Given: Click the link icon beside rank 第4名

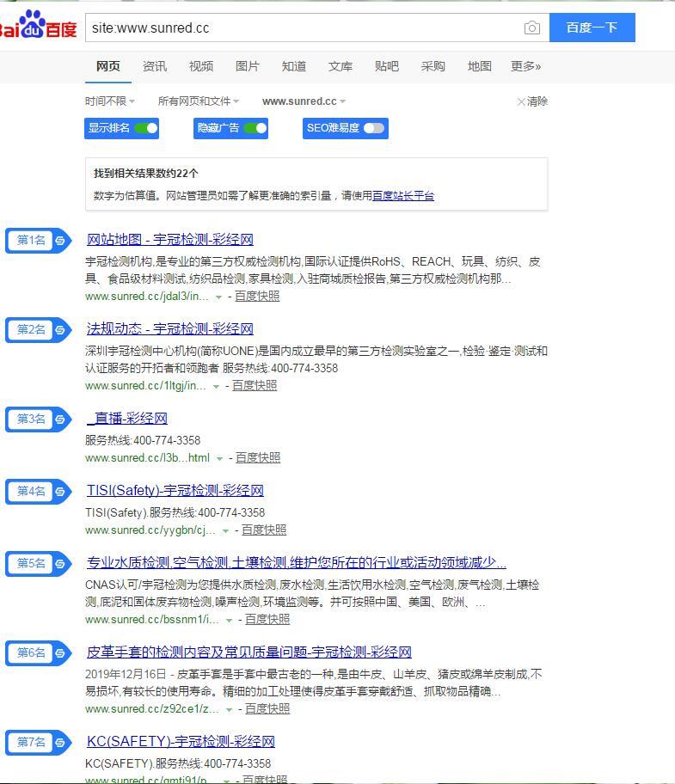Looking at the screenshot, I should pyautogui.click(x=60, y=492).
